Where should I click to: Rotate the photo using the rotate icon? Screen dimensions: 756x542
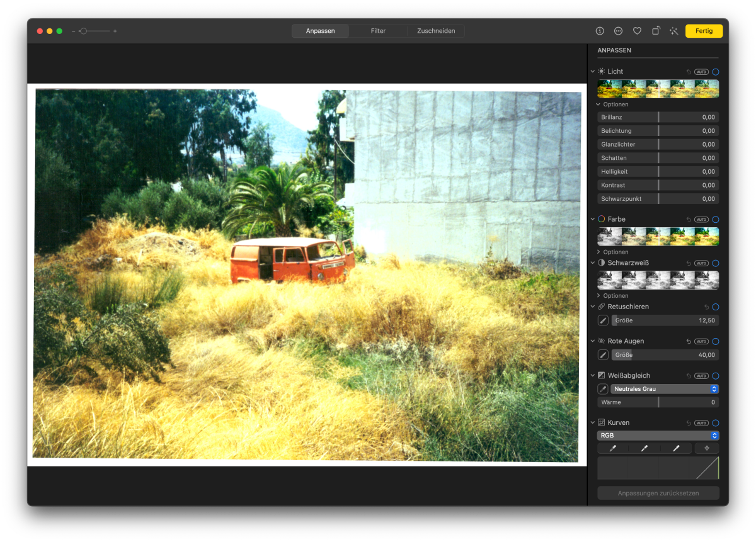coord(656,30)
